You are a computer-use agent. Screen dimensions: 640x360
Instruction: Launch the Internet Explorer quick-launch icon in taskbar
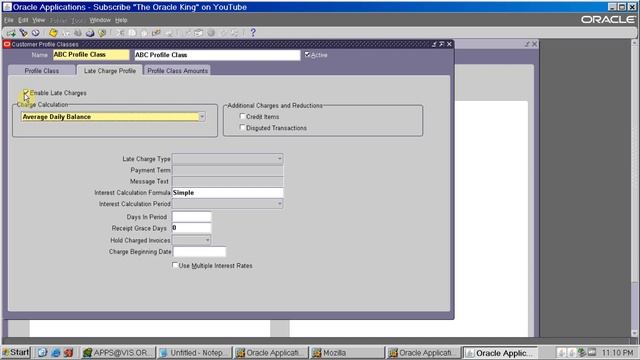click(x=56, y=352)
